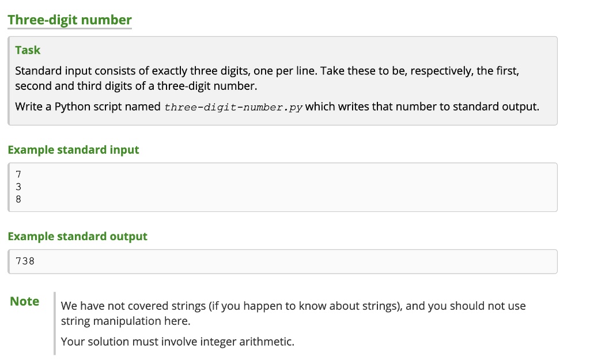Click the "Your solution must involve integer arithmetic" sentence
The height and width of the screenshot is (364, 590).
coord(177,342)
